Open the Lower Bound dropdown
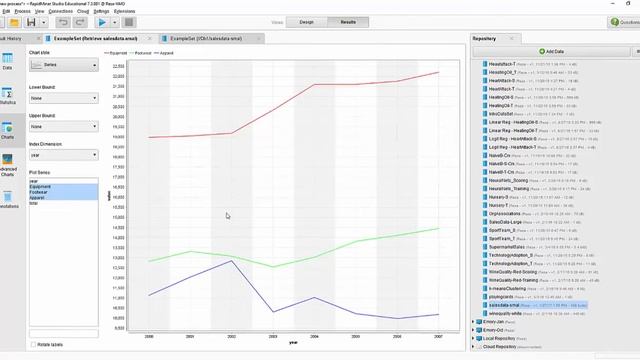This screenshot has height=360, width=640. click(64, 98)
